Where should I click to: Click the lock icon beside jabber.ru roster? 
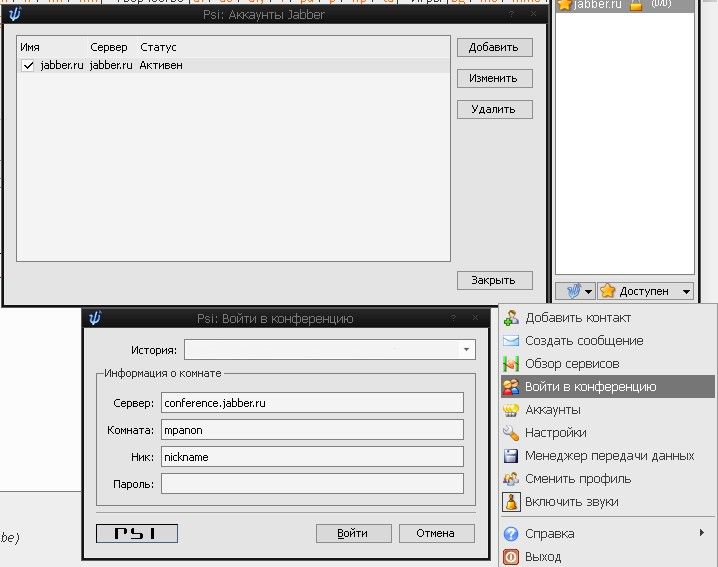pos(636,5)
